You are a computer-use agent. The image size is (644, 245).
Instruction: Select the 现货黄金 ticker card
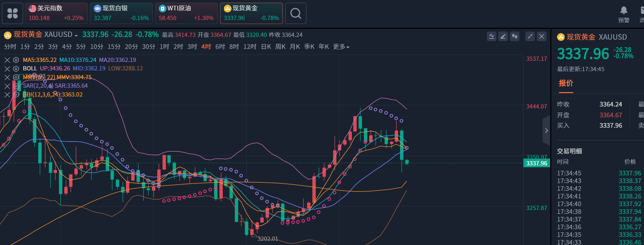click(x=251, y=13)
